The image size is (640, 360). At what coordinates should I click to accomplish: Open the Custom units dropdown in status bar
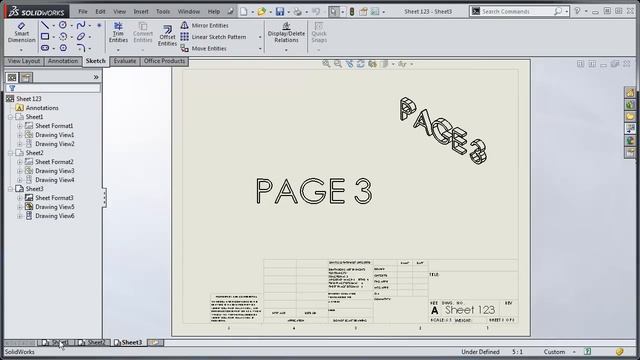pyautogui.click(x=574, y=352)
